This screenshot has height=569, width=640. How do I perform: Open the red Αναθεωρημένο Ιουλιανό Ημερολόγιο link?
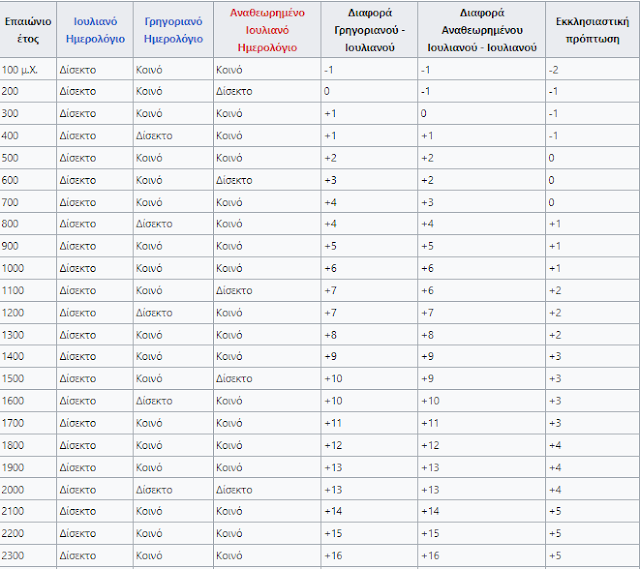pos(267,30)
